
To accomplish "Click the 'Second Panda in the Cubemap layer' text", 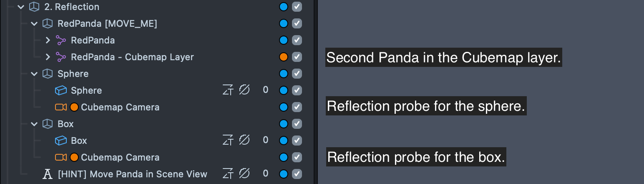I will click(443, 58).
